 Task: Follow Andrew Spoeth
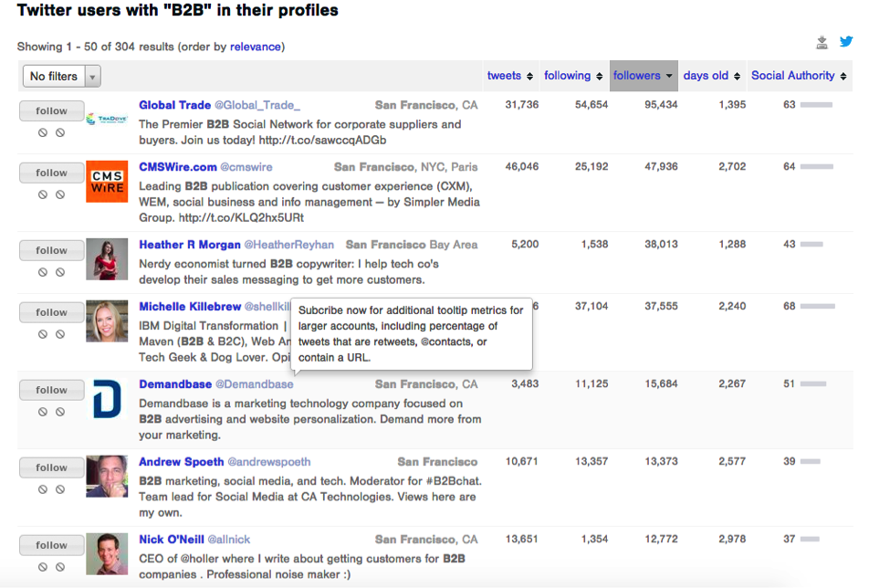pos(52,467)
